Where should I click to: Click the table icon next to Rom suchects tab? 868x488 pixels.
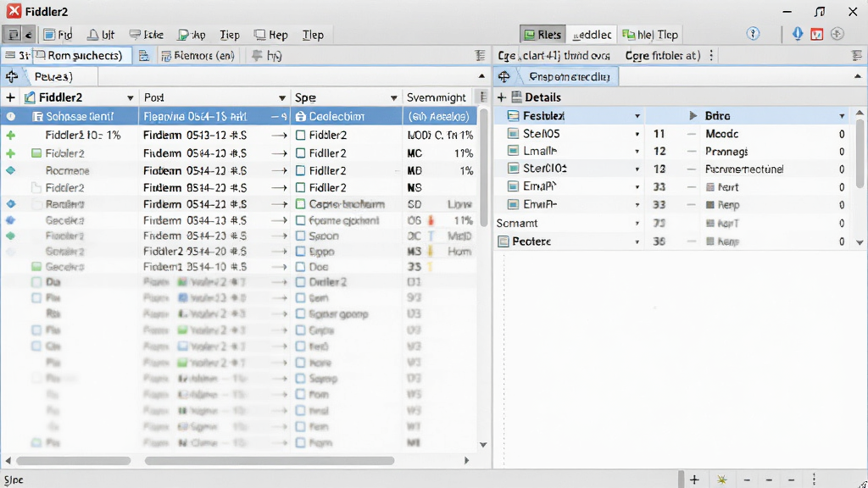[x=144, y=55]
